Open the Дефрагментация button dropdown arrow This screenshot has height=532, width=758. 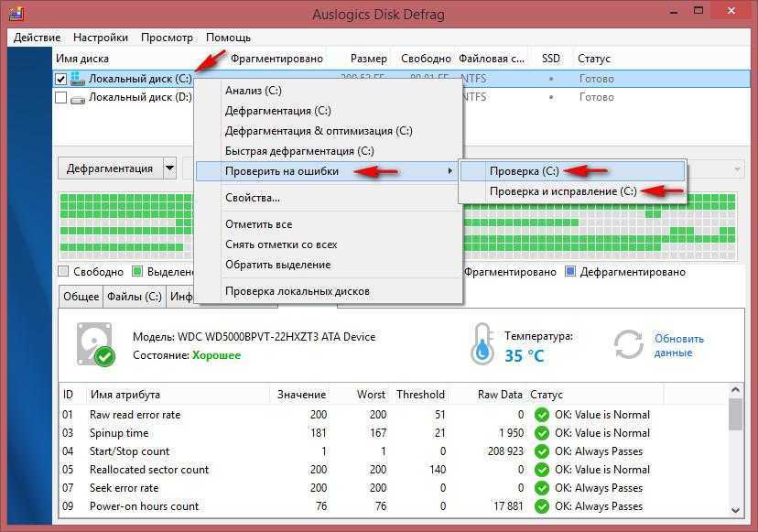(169, 168)
